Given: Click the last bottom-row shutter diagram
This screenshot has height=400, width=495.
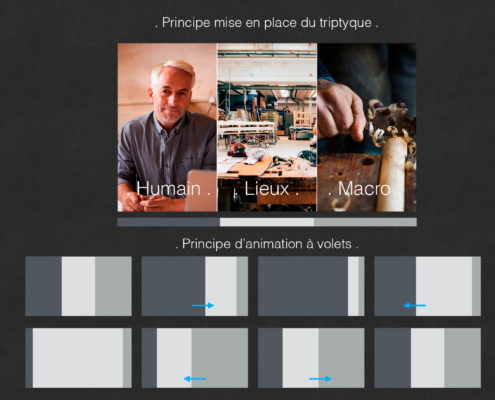Looking at the screenshot, I should (x=428, y=358).
